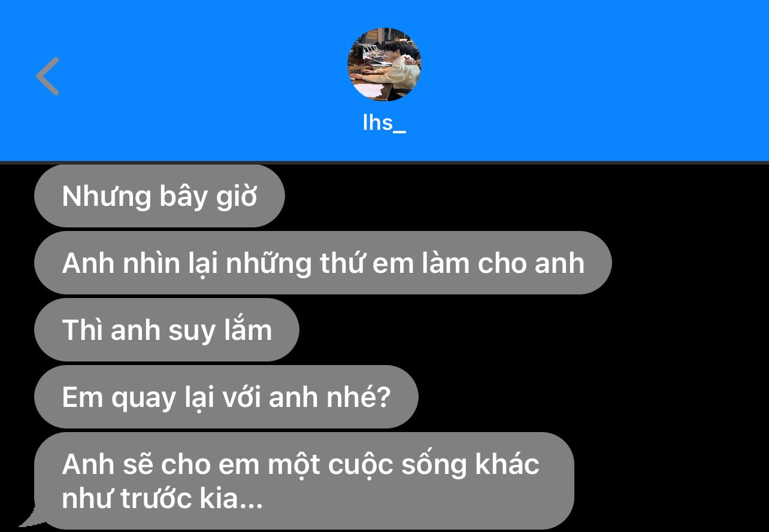Click the word 'khác' in the last message

(507, 464)
